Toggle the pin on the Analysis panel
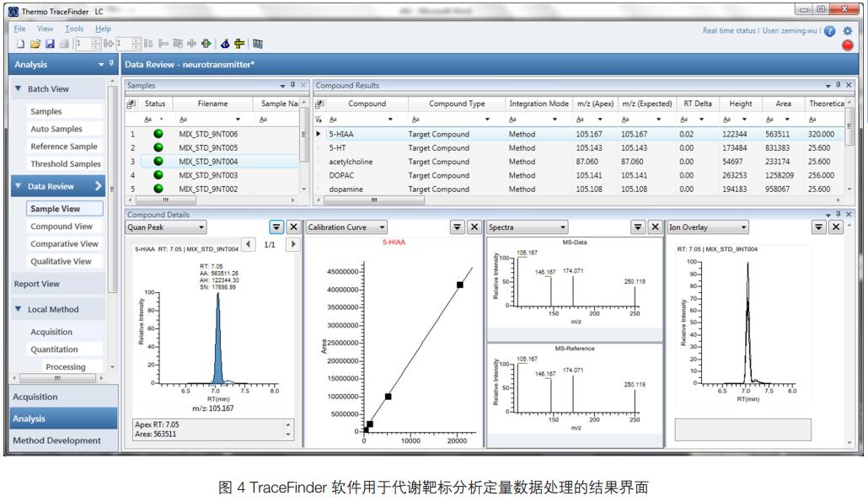The image size is (868, 501). tap(112, 64)
